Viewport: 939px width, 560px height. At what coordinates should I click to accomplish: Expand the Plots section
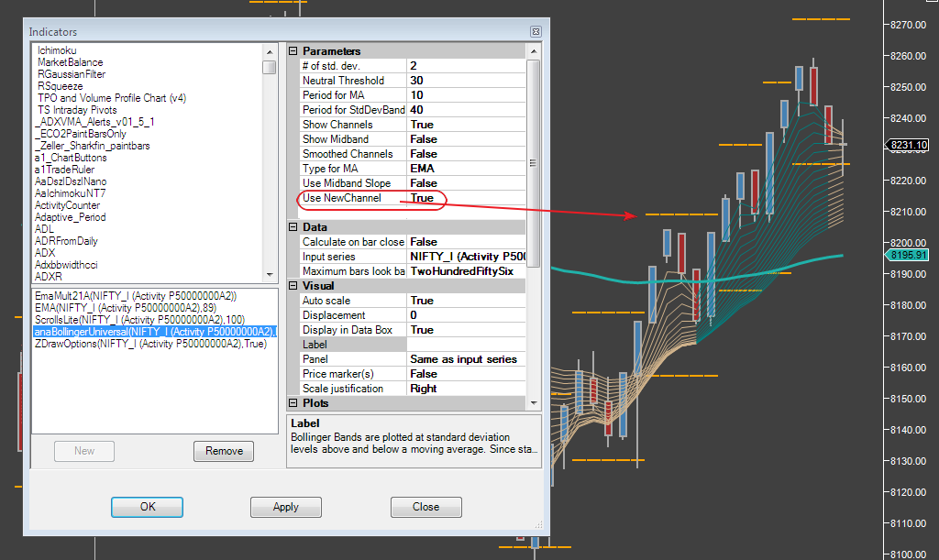click(x=293, y=402)
